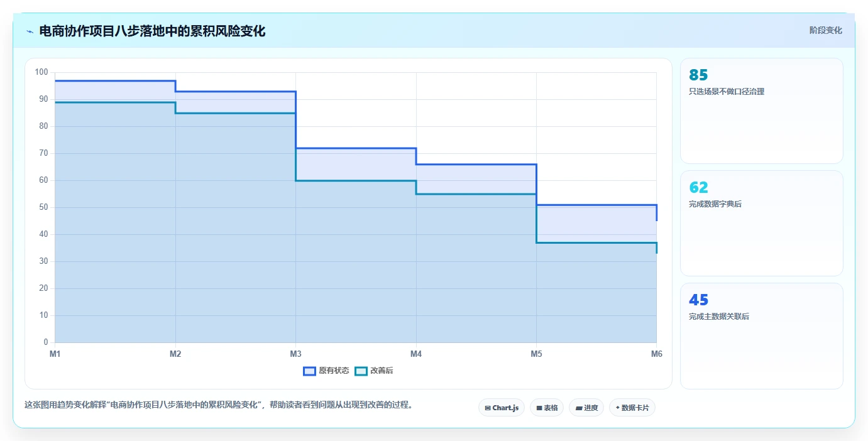Open the card showing value 85
The height and width of the screenshot is (441, 868).
[x=761, y=111]
